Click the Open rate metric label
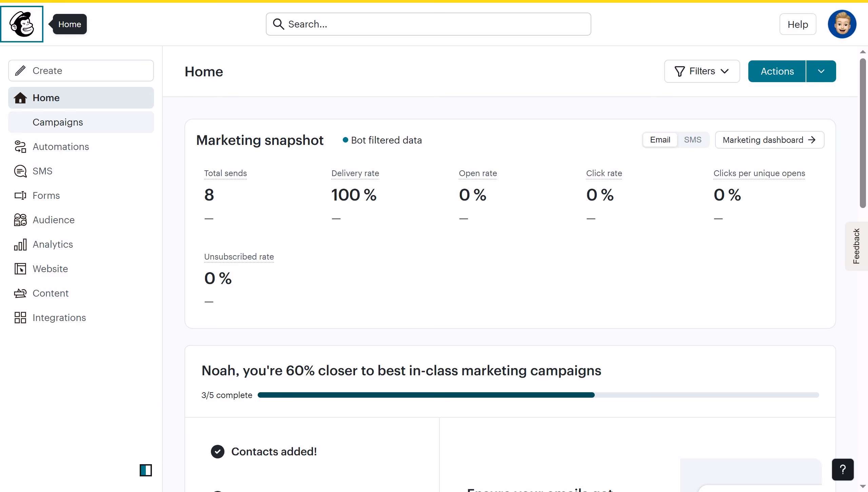 coord(478,173)
